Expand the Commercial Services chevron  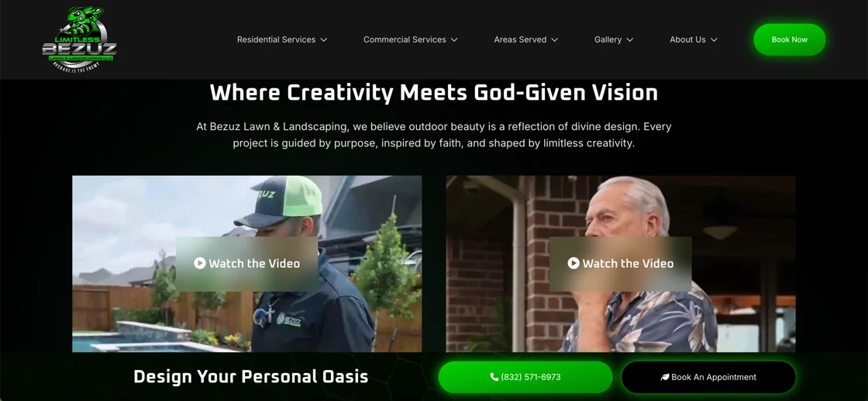click(x=454, y=39)
